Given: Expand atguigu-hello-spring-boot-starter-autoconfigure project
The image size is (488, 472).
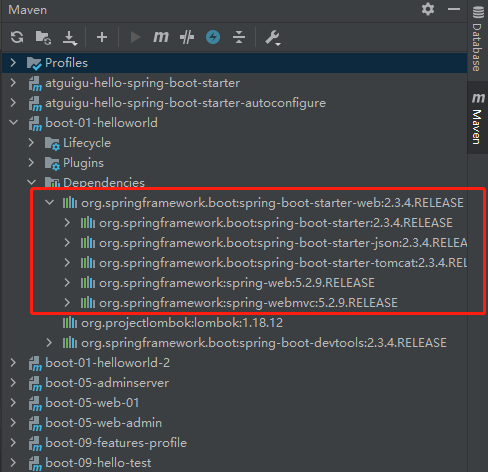Looking at the screenshot, I should pos(13,103).
